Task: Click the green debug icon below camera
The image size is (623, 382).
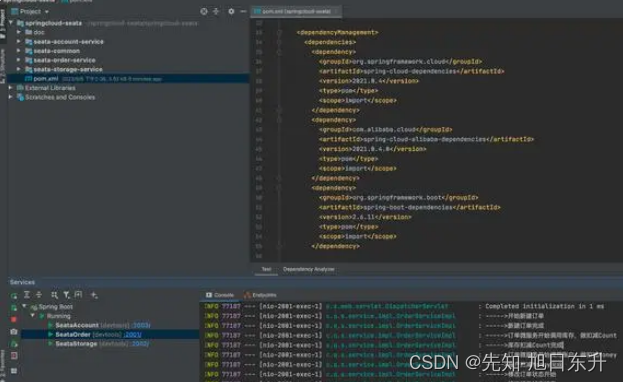Action: click(x=14, y=344)
